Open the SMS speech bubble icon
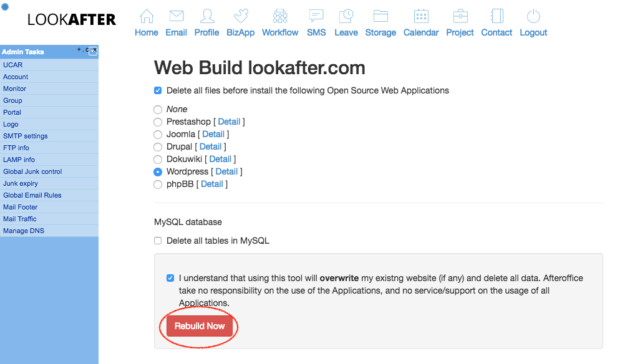The image size is (620, 364). pyautogui.click(x=316, y=17)
